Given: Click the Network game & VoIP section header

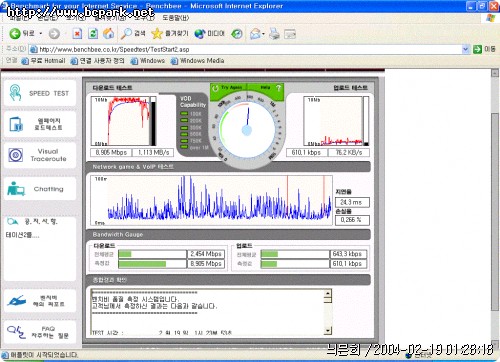Looking at the screenshot, I should pyautogui.click(x=228, y=167).
